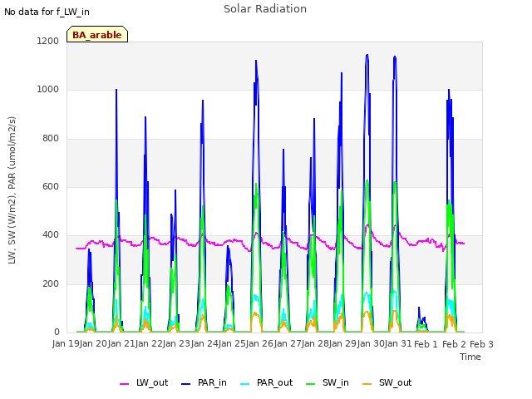Click the orange SW_out legend swatch
The width and height of the screenshot is (532, 399).
tap(367, 384)
